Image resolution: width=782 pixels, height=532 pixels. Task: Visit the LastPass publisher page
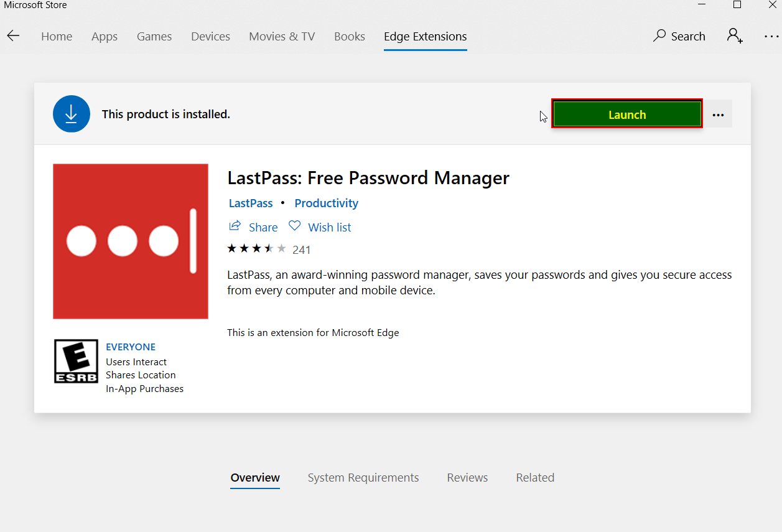(x=250, y=203)
